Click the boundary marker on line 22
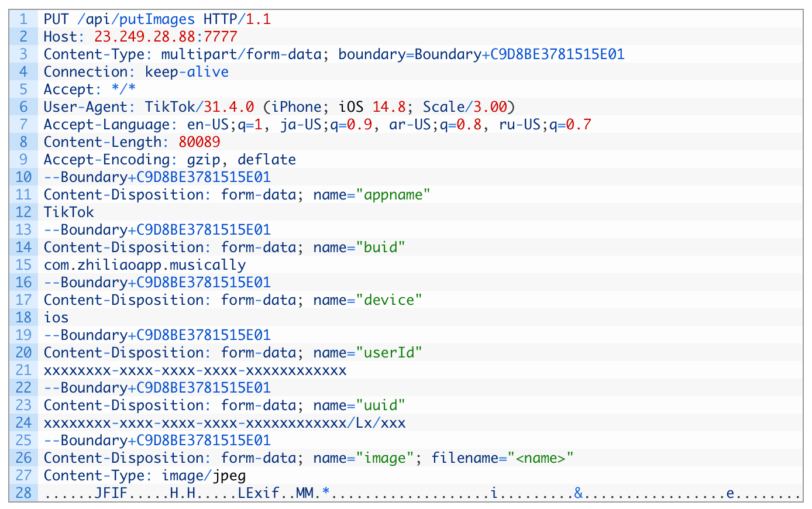The image size is (812, 509). click(x=157, y=388)
